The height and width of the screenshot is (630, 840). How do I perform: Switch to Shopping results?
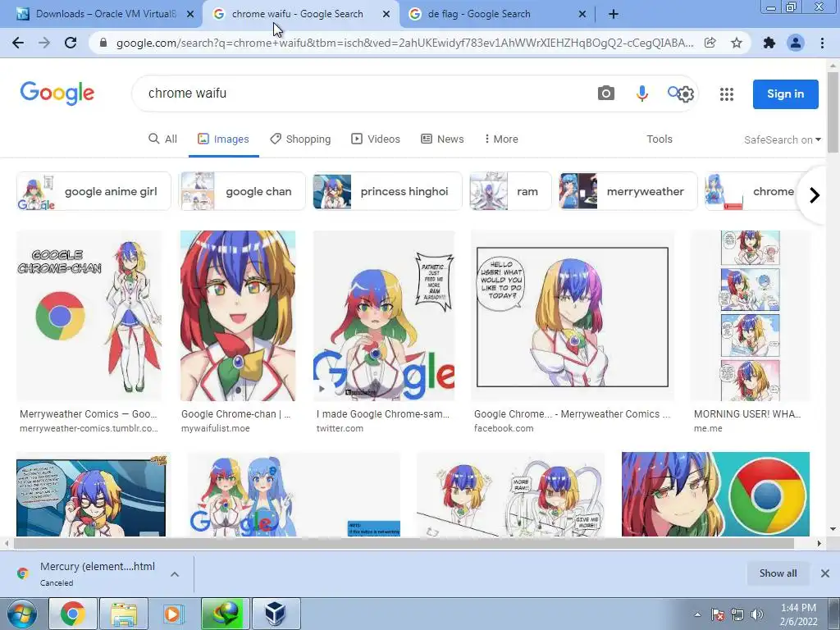pyautogui.click(x=300, y=139)
